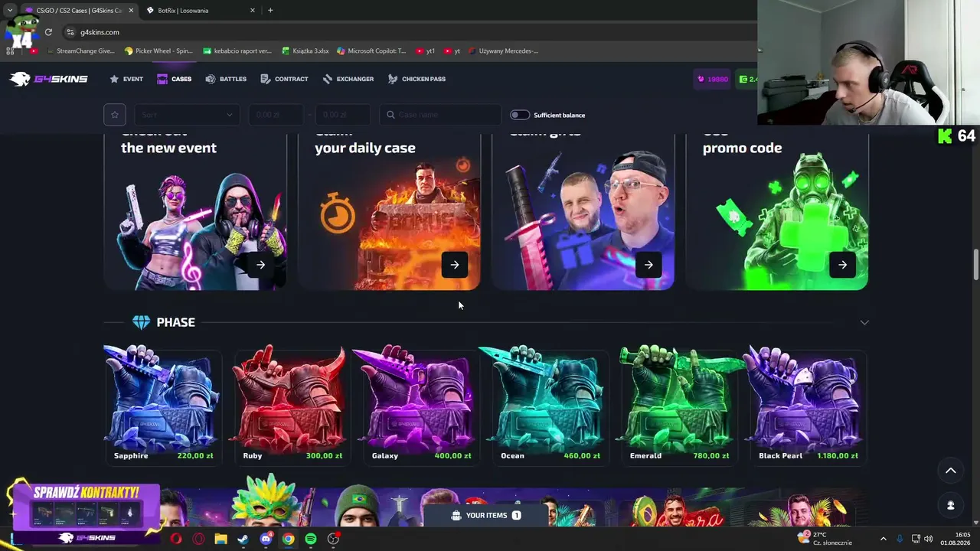Open File Explorer from the taskbar

pos(220,539)
